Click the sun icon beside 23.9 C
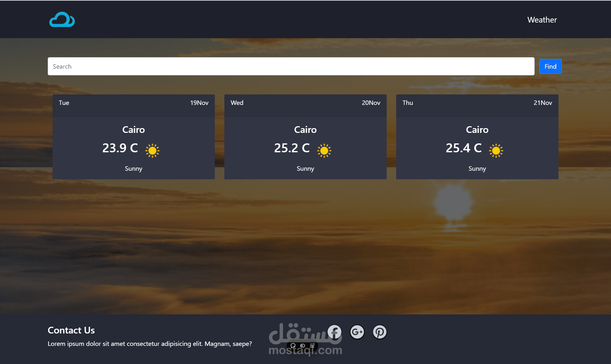Screen dimensions: 611x364 coord(152,150)
